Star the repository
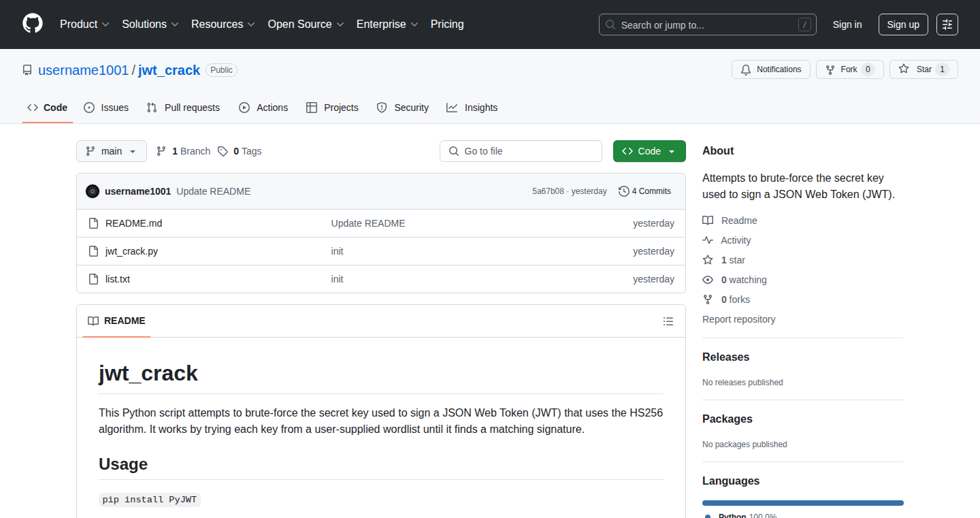The width and height of the screenshot is (980, 518). click(924, 69)
